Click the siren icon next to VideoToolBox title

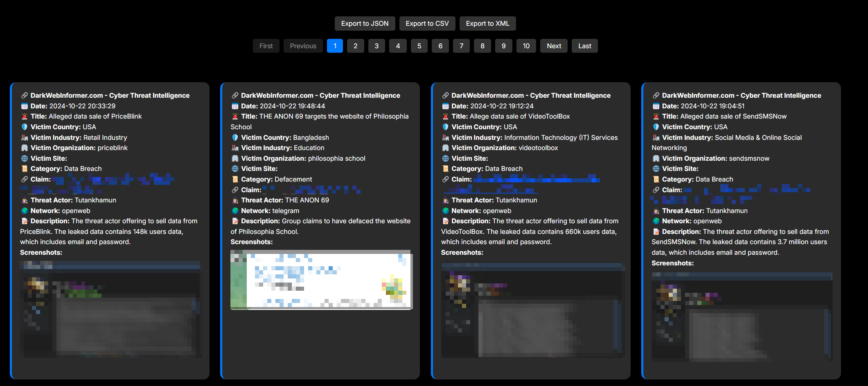point(446,117)
